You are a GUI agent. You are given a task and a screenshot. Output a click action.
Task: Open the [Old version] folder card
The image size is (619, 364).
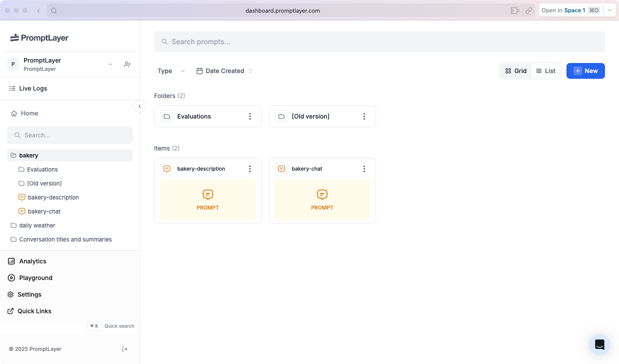tap(322, 116)
